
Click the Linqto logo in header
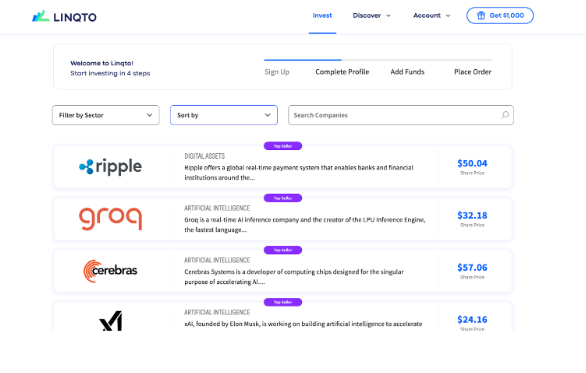tap(64, 16)
